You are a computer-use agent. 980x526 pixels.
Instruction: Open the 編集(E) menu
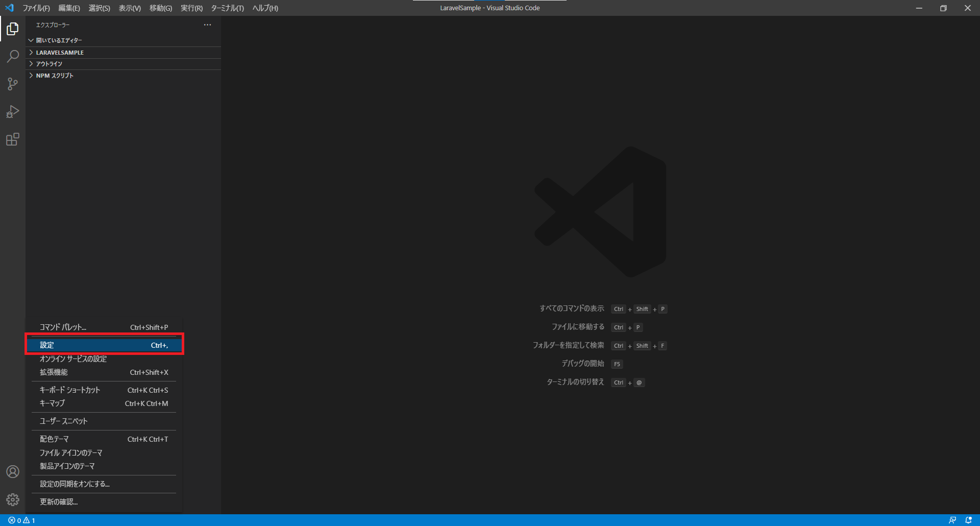pos(69,8)
